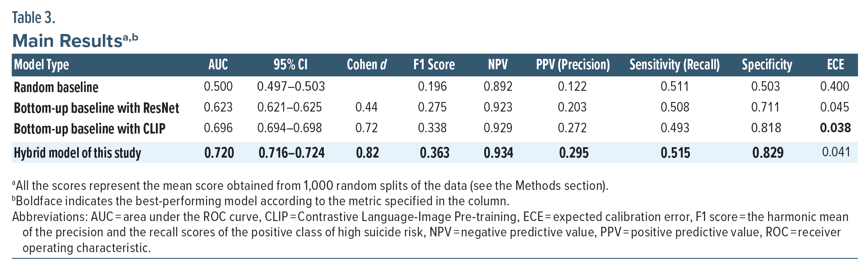The image size is (868, 272).
Task: Select the Specificity column header
Action: 767,65
